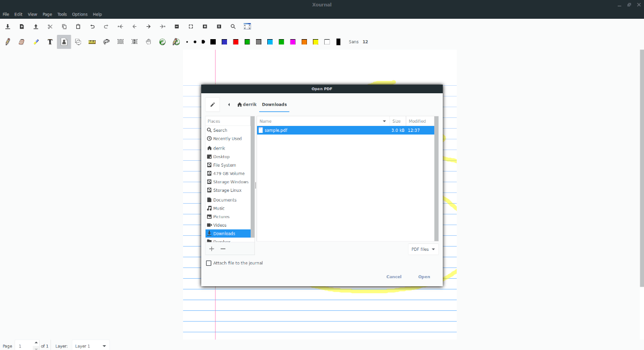Open the File menu
Image resolution: width=644 pixels, height=350 pixels.
pos(6,14)
